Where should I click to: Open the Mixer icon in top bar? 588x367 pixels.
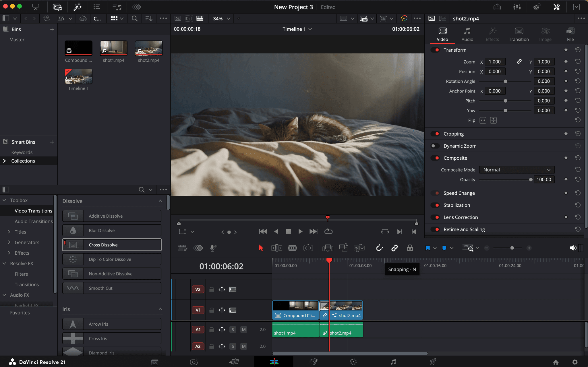[517, 7]
